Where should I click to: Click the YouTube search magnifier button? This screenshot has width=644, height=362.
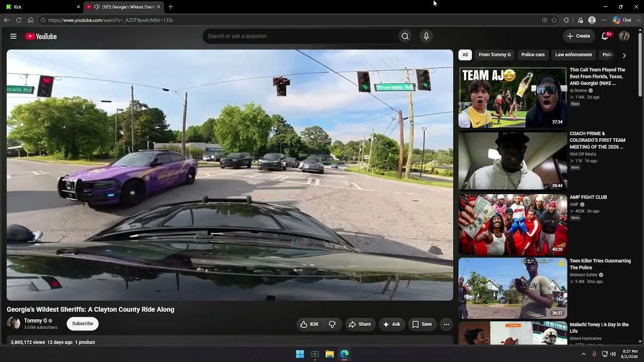pos(405,36)
